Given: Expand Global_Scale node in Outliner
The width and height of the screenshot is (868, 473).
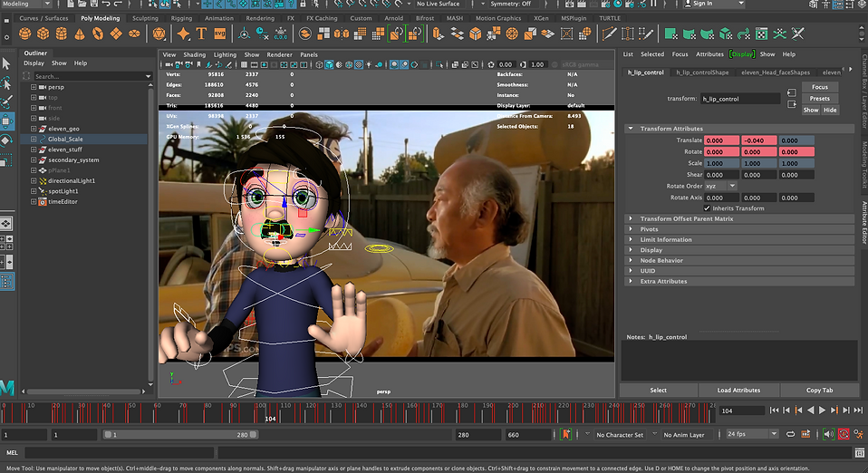Looking at the screenshot, I should 34,139.
